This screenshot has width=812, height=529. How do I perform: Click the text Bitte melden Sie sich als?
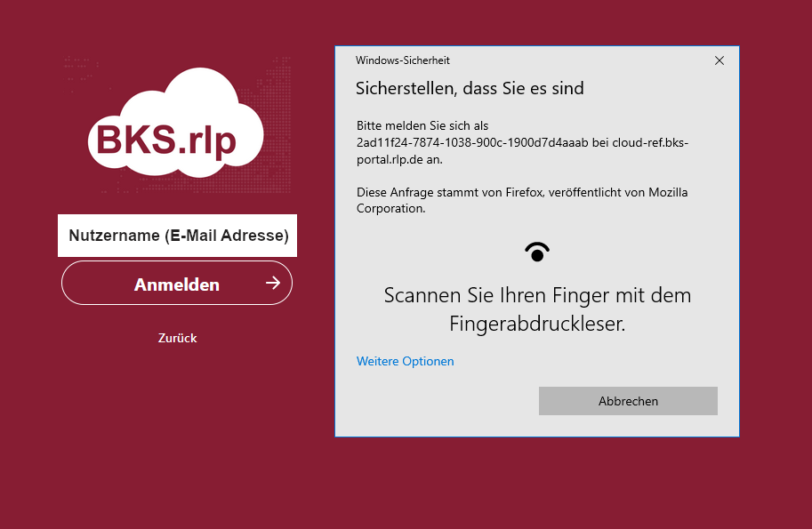(422, 126)
